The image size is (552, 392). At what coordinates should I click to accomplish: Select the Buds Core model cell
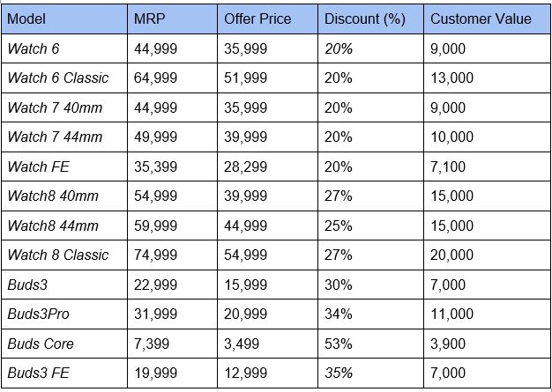click(41, 344)
